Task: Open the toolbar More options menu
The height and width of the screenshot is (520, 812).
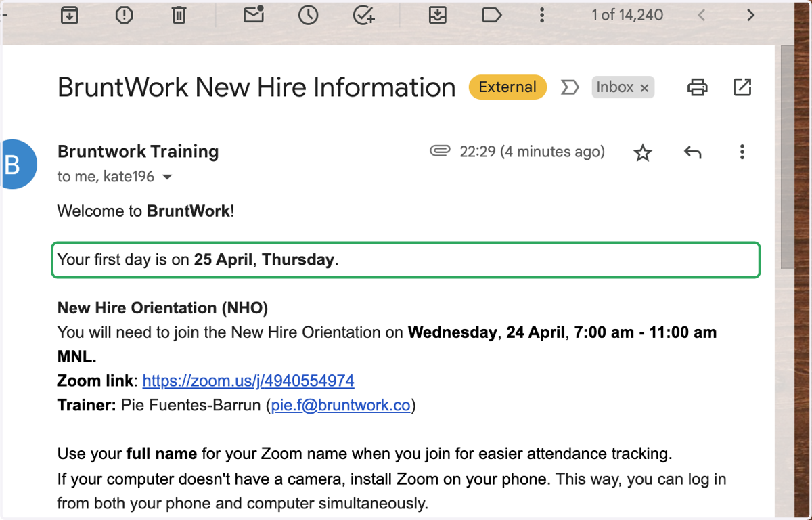Action: [x=541, y=15]
